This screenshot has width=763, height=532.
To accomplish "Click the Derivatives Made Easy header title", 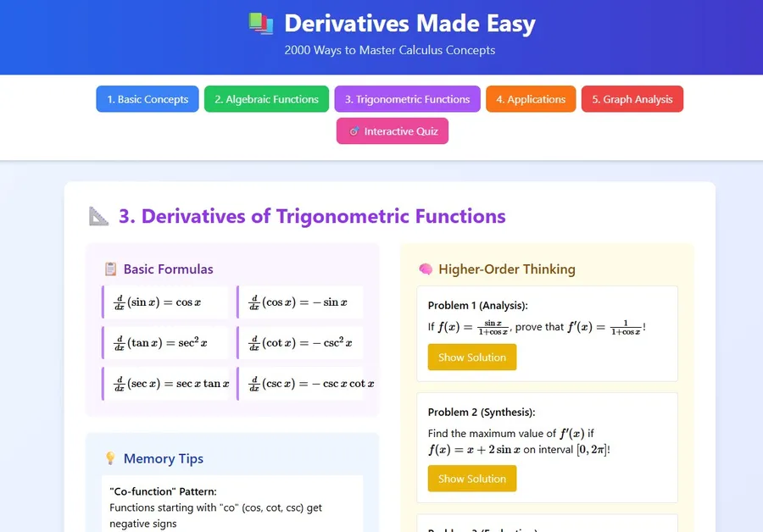I will click(x=409, y=23).
